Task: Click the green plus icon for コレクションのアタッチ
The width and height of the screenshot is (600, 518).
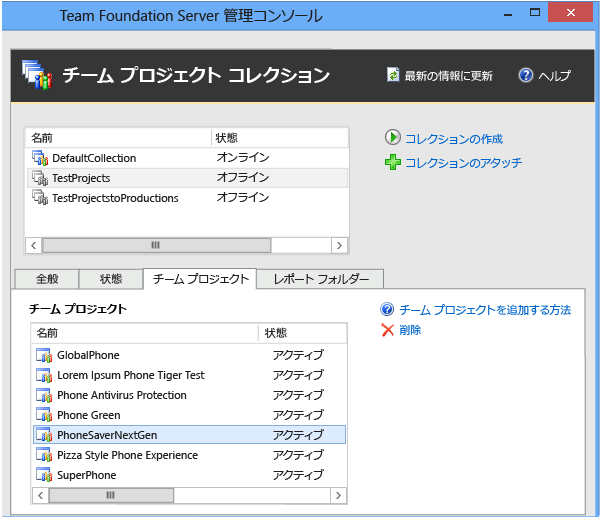Action: [393, 162]
